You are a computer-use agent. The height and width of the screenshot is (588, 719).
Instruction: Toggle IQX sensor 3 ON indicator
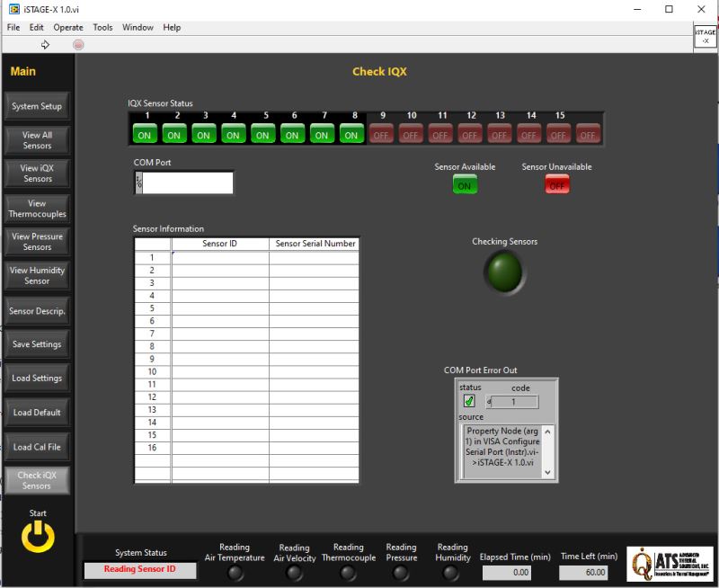click(204, 134)
